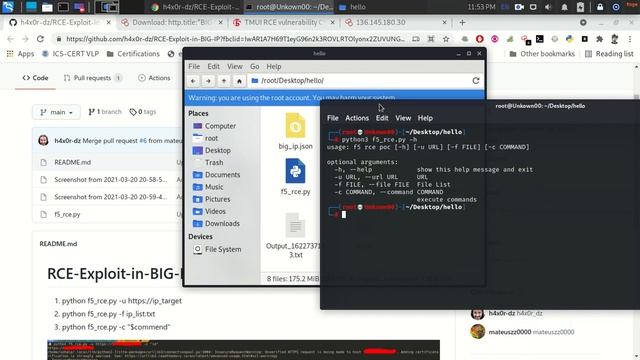Open the GitHub Actions tab
The image size is (640, 360).
pyautogui.click(x=154, y=78)
